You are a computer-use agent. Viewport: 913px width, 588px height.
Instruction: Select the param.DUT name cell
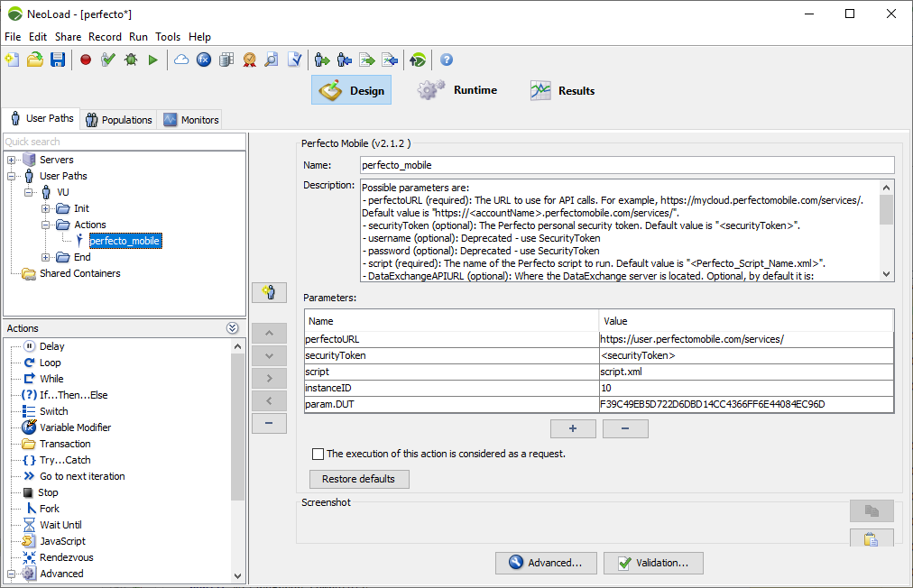(x=451, y=404)
